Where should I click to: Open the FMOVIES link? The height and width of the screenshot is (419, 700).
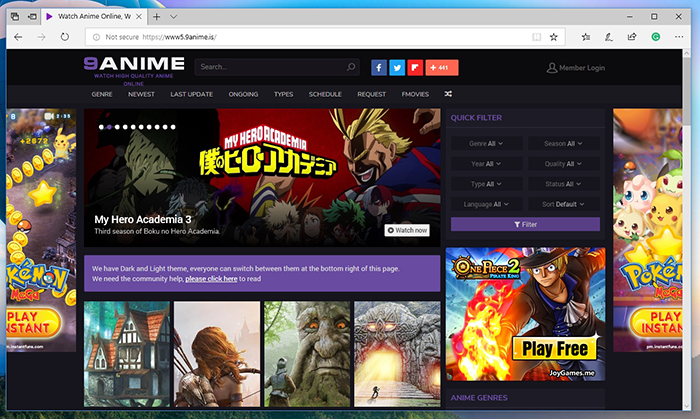[415, 94]
